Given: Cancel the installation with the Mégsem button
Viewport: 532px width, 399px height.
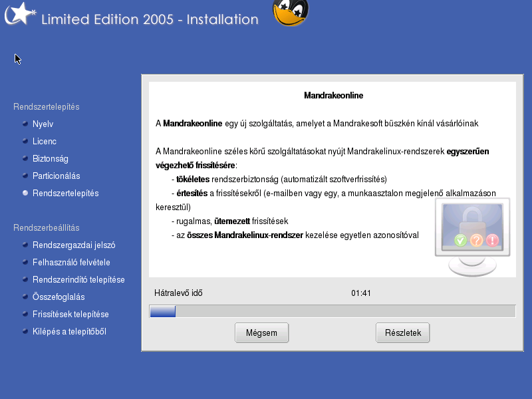Looking at the screenshot, I should tap(261, 333).
